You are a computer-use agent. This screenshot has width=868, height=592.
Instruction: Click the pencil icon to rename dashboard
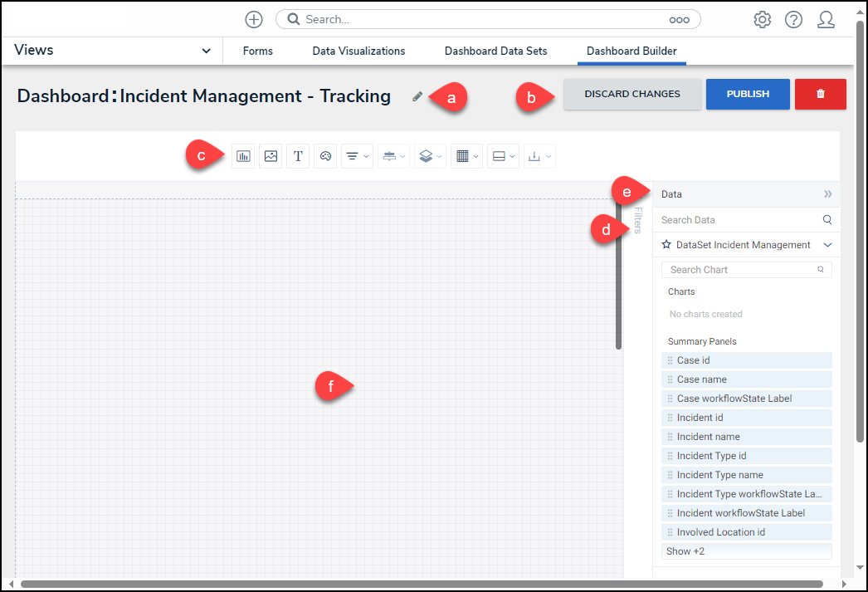click(x=417, y=96)
